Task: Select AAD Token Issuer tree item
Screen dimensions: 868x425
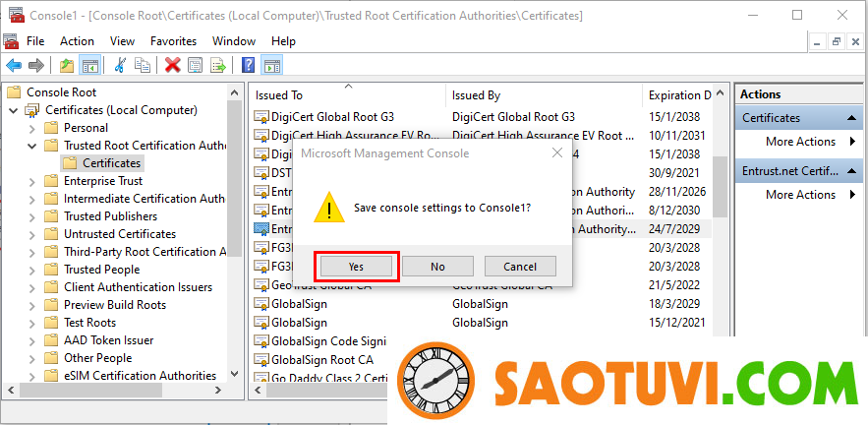Action: 108,340
